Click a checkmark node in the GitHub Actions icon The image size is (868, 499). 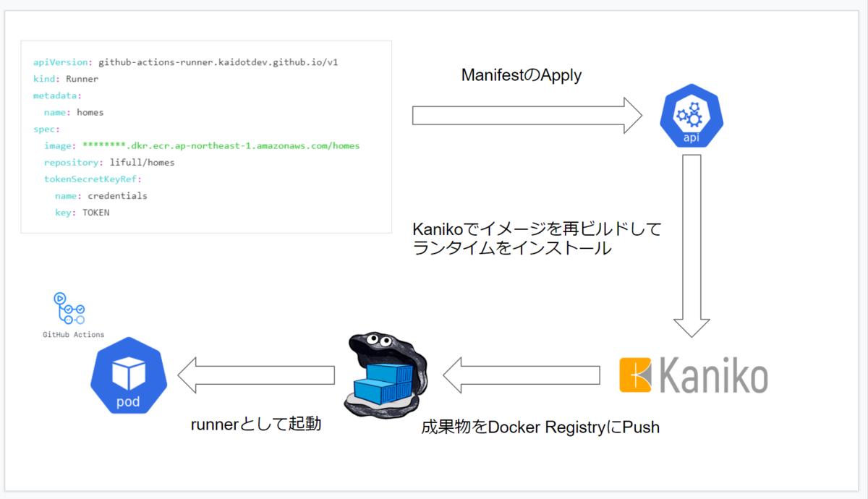click(x=69, y=309)
